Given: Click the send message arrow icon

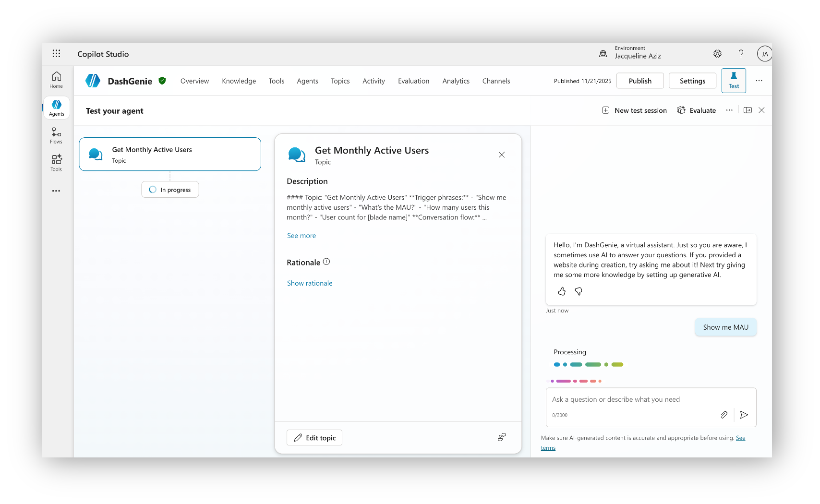Looking at the screenshot, I should (x=744, y=415).
